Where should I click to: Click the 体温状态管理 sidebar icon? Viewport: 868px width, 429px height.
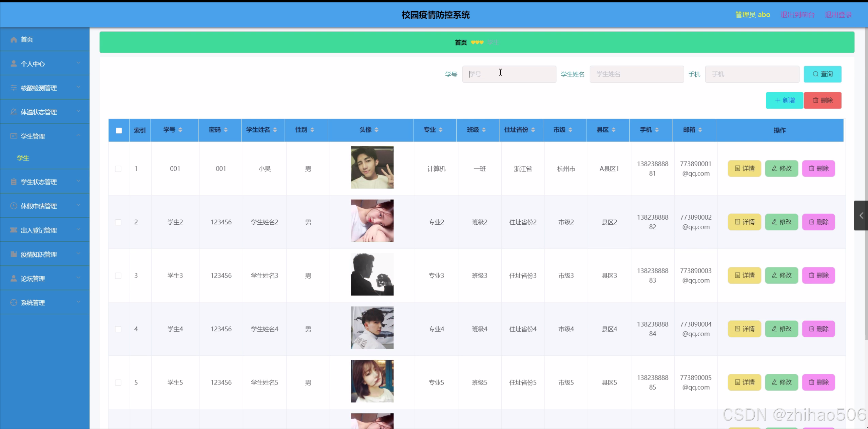point(14,112)
